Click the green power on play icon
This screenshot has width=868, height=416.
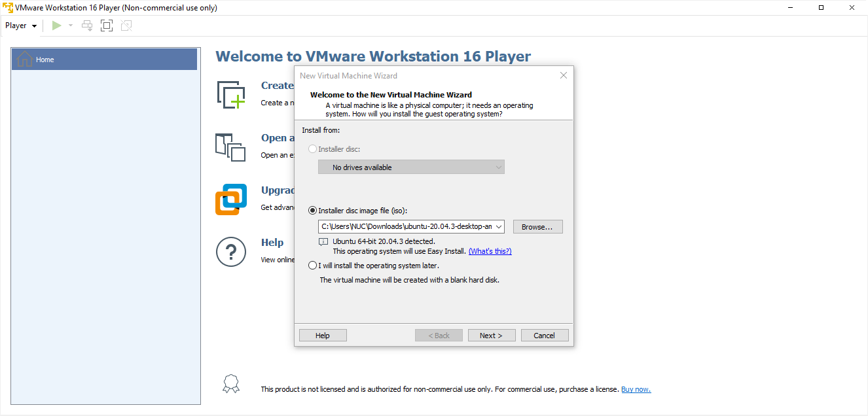pos(57,26)
